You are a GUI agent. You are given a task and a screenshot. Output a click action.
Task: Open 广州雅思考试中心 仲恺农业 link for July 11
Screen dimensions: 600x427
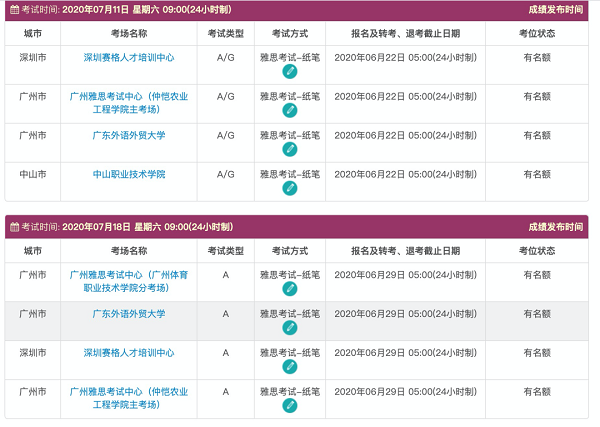pos(129,103)
